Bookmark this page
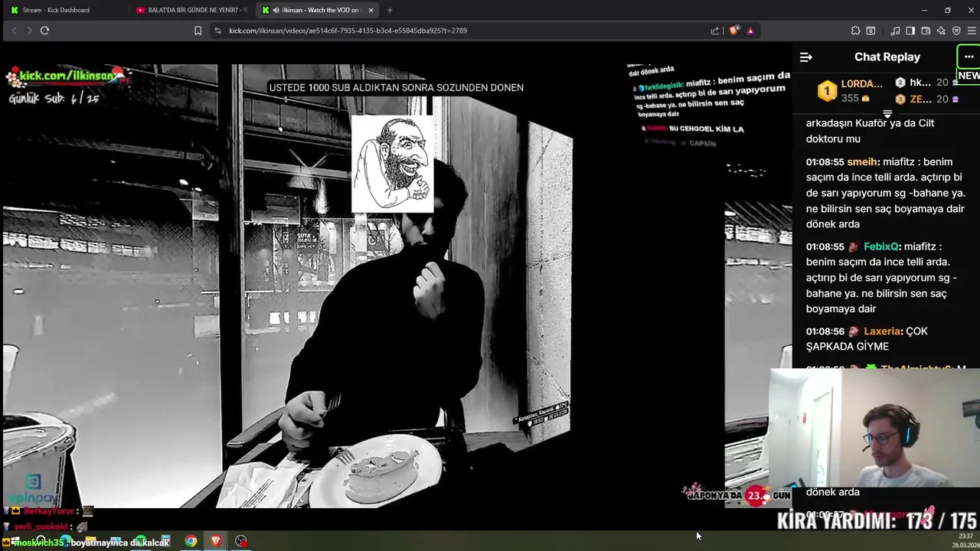Screen dimensions: 980x551 click(x=198, y=31)
